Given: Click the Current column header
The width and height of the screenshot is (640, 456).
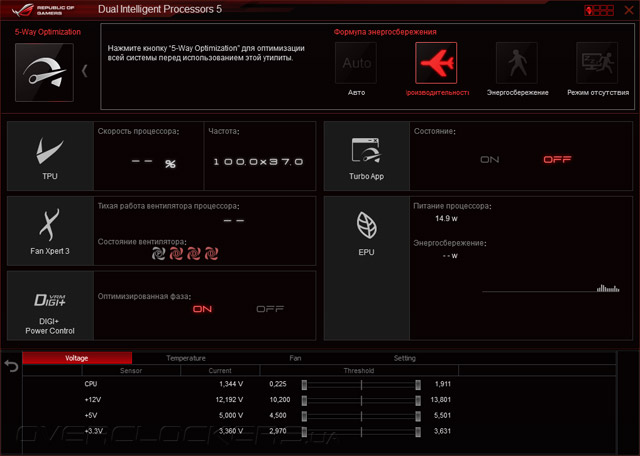Looking at the screenshot, I should [x=220, y=371].
